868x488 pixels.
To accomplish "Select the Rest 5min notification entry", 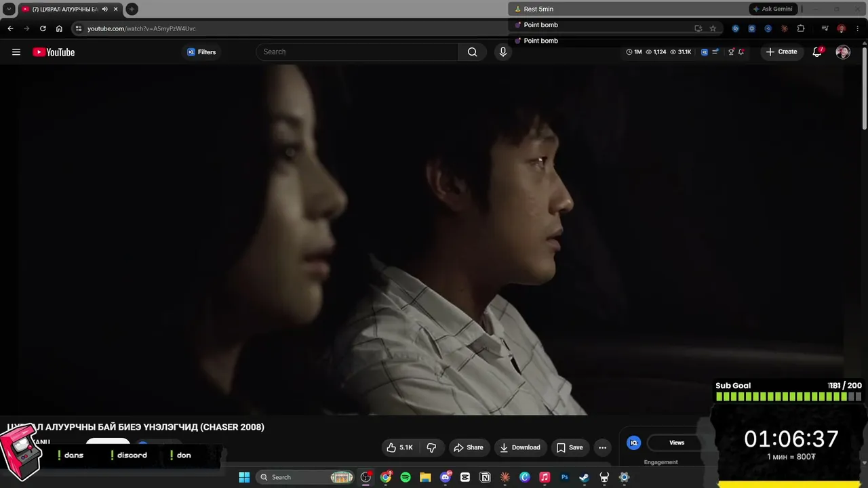I will click(538, 9).
